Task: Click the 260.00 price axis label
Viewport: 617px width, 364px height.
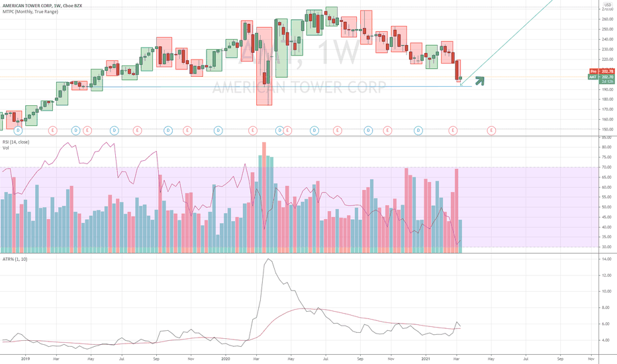Action: (x=607, y=19)
